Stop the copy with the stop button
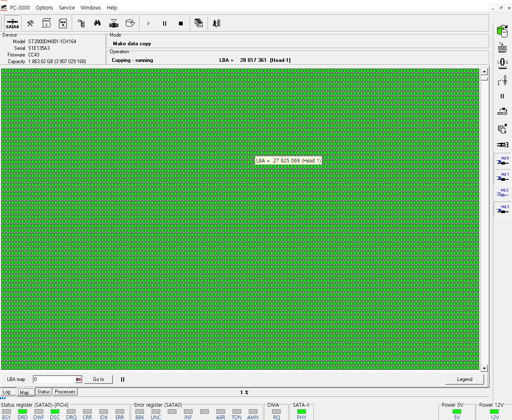The image size is (512, 420). pyautogui.click(x=181, y=23)
